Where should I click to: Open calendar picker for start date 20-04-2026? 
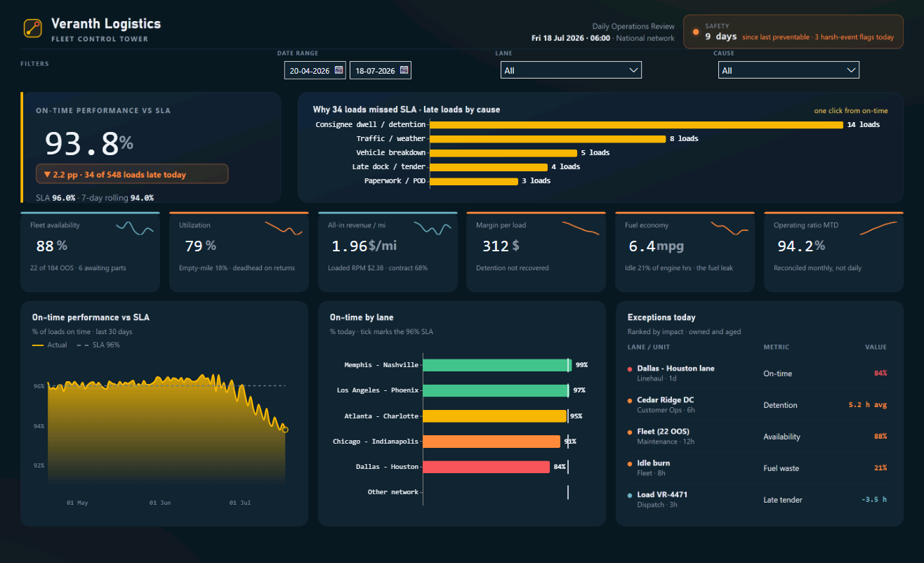338,70
